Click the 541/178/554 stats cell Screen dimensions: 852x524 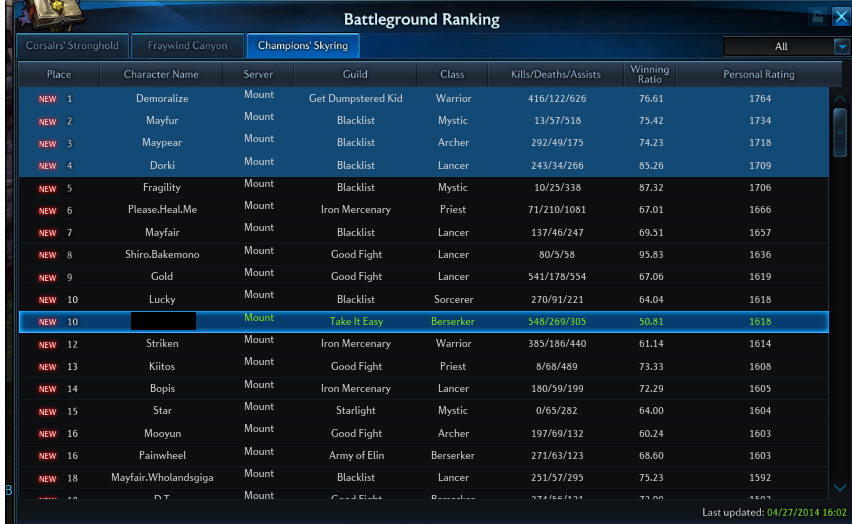pyautogui.click(x=557, y=277)
